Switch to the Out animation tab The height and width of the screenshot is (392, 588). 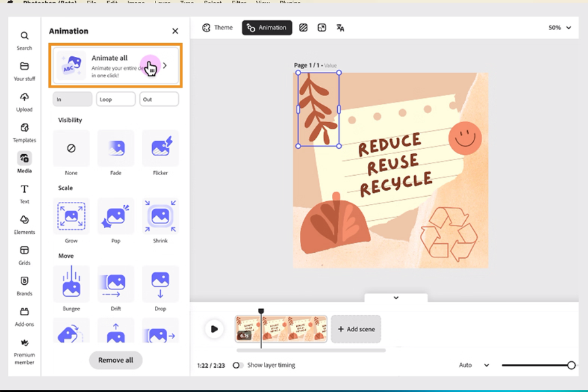coord(159,99)
